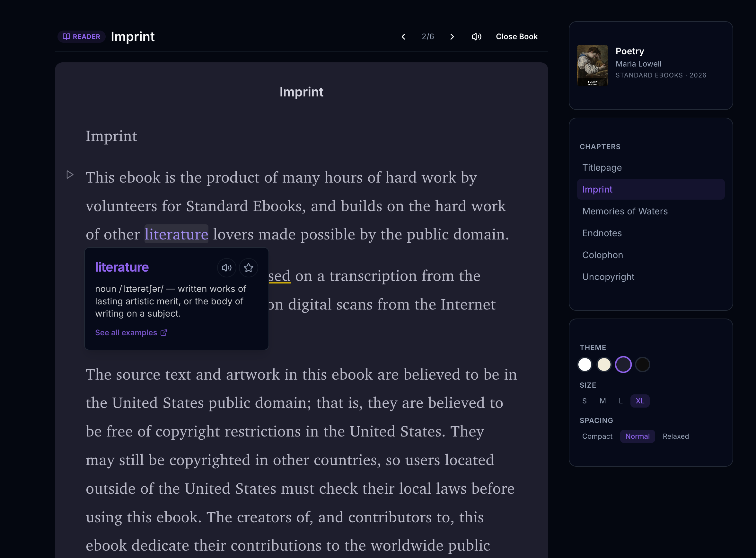Image resolution: width=756 pixels, height=558 pixels.
Task: Click the 'literature' heading in the definition popup
Action: (x=122, y=267)
